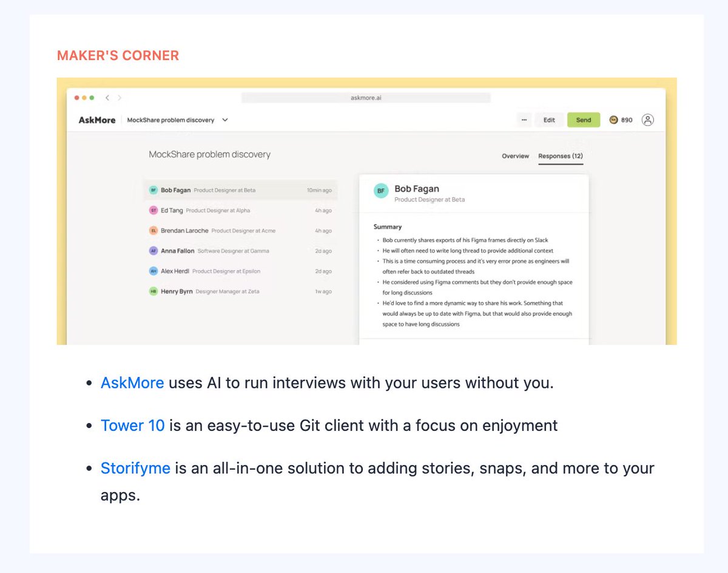Click the MAKER'S CORNER heading
Viewport: 728px width, 573px height.
click(118, 55)
